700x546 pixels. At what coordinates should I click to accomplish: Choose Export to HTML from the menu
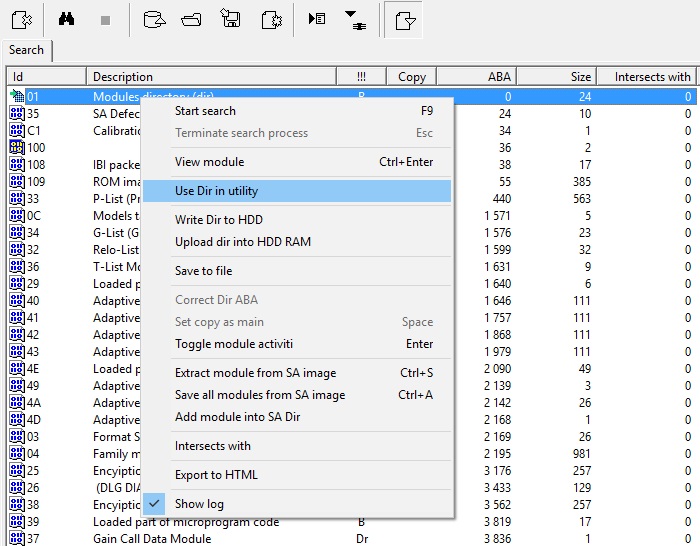216,475
